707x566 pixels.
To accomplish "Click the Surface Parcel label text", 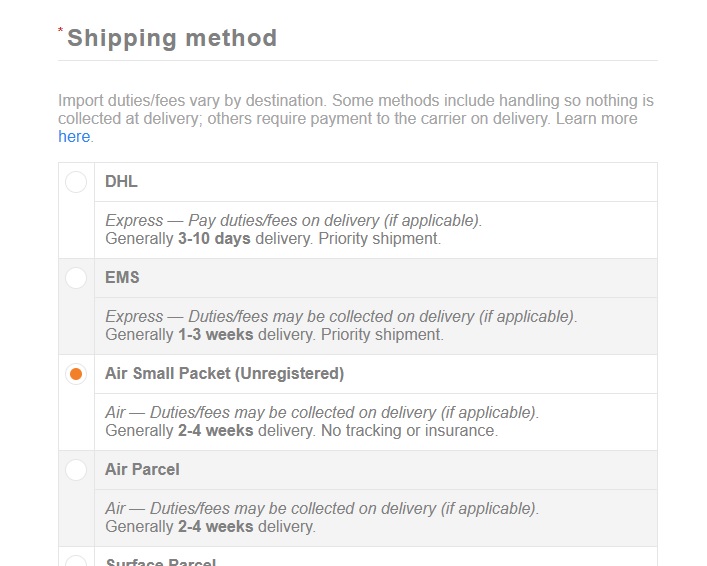I will (160, 561).
